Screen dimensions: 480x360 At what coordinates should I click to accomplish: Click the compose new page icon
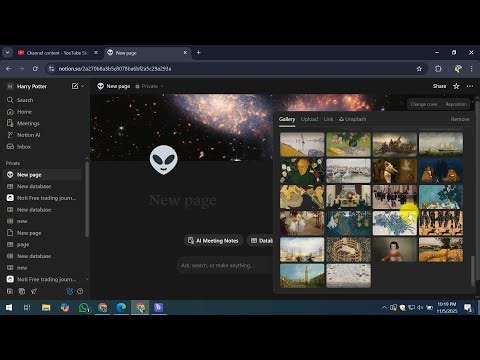click(75, 86)
